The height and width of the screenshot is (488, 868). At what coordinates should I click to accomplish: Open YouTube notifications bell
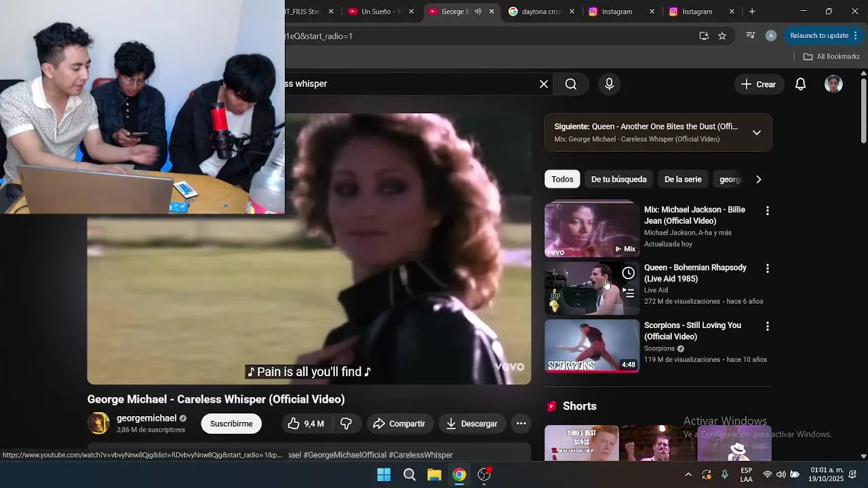point(801,84)
